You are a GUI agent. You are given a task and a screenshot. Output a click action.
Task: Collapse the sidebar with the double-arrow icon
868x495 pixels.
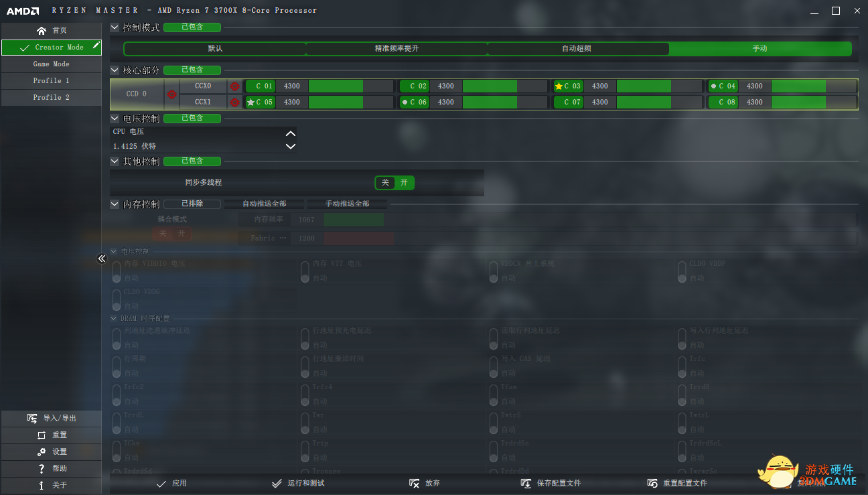coord(102,259)
